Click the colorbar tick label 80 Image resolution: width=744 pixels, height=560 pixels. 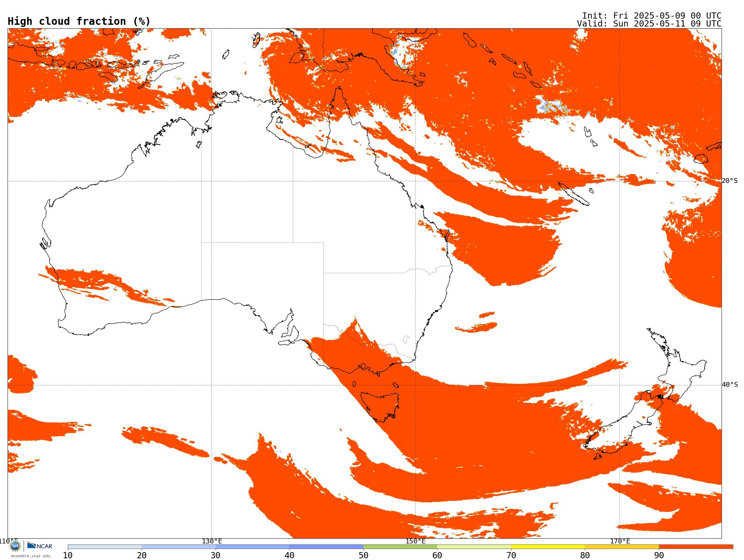585,556
